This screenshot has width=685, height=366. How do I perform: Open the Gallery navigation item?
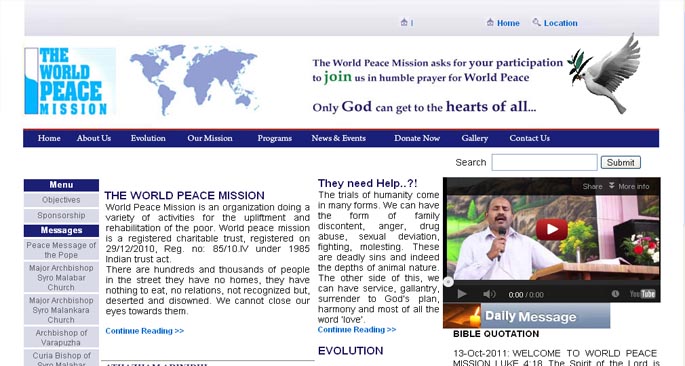(x=474, y=138)
